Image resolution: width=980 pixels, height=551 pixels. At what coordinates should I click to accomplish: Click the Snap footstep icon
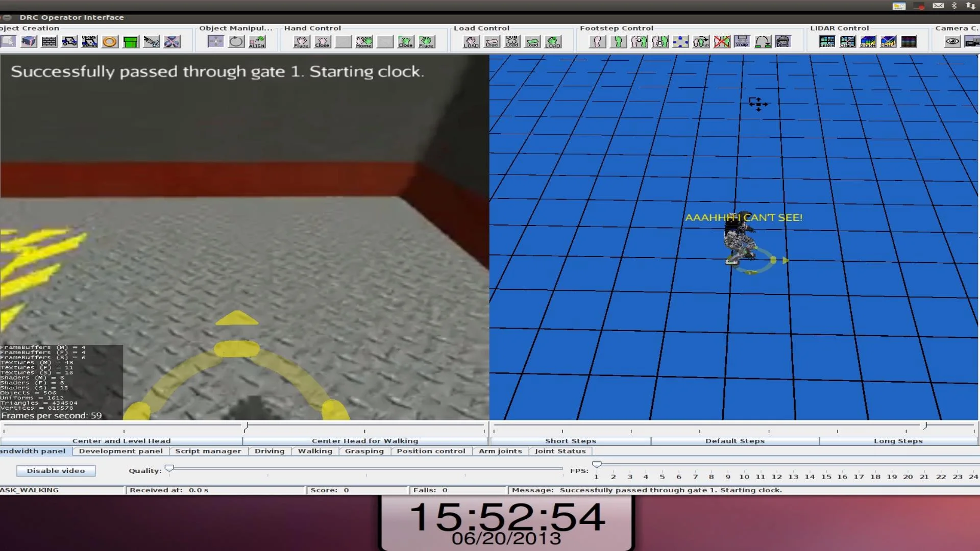[742, 42]
